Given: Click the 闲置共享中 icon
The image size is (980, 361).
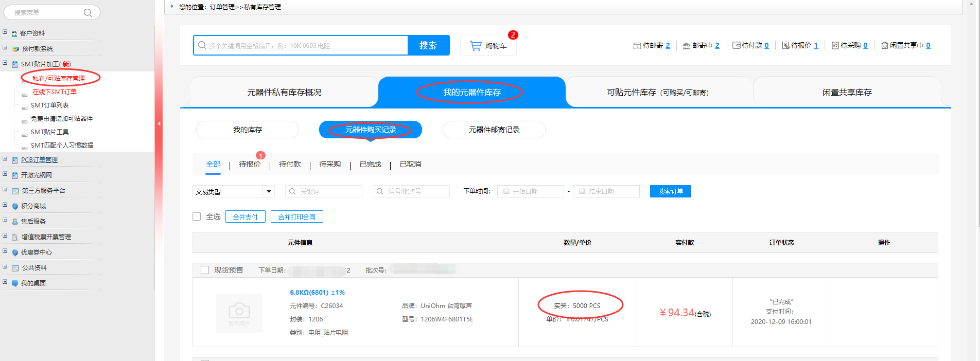Looking at the screenshot, I should click(884, 46).
